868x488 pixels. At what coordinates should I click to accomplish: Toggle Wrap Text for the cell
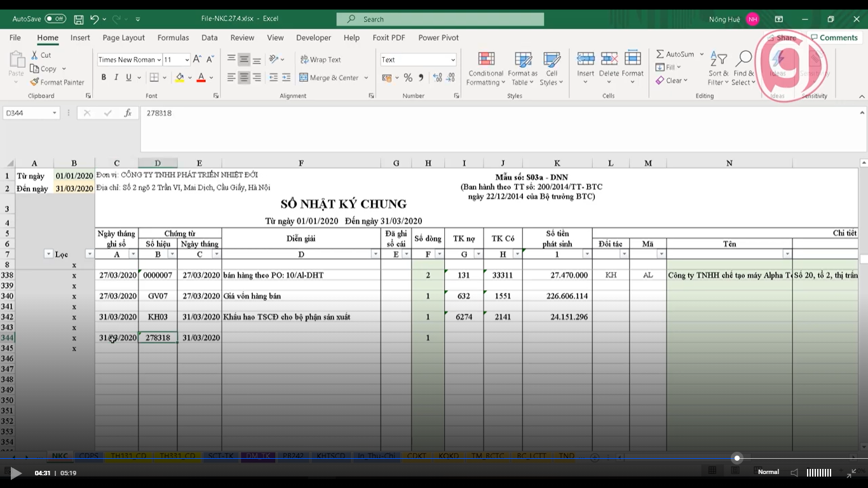point(321,60)
